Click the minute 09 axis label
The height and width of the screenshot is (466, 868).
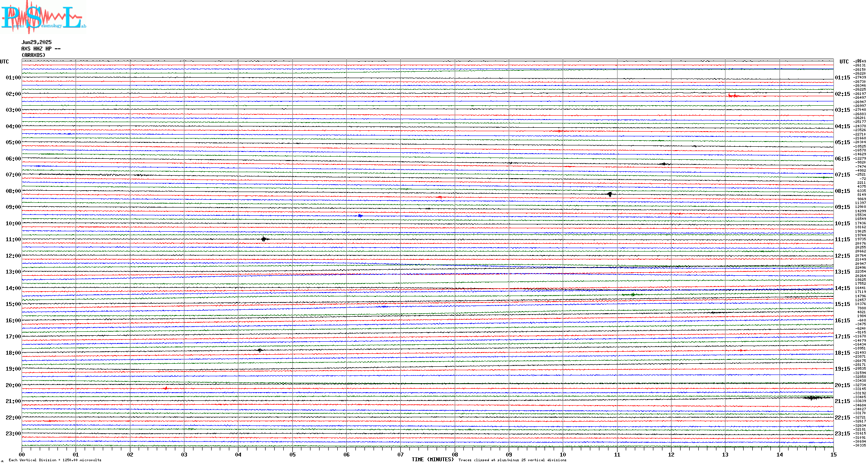point(509,454)
